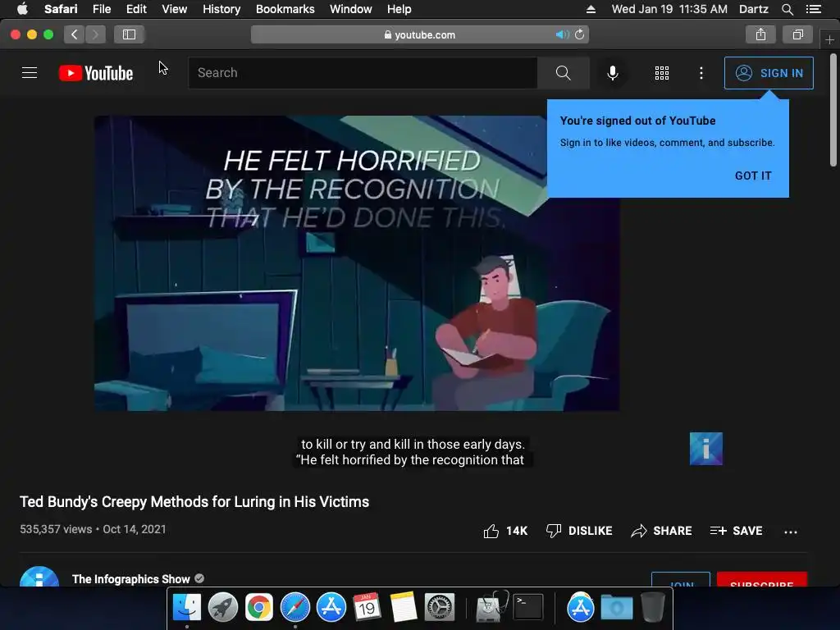Open Google Chrome from the Dock
This screenshot has height=630, width=840.
(x=259, y=608)
